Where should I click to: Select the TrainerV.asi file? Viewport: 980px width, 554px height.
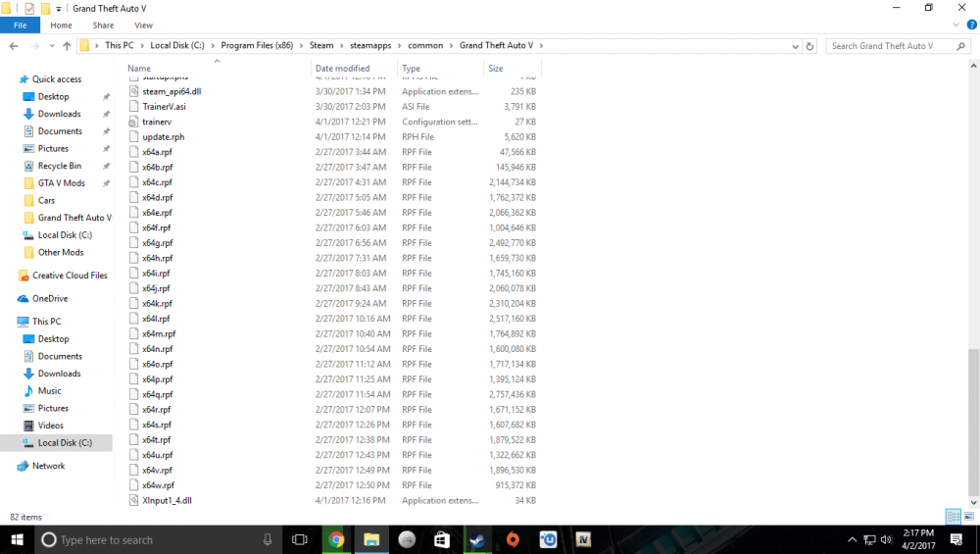[164, 107]
